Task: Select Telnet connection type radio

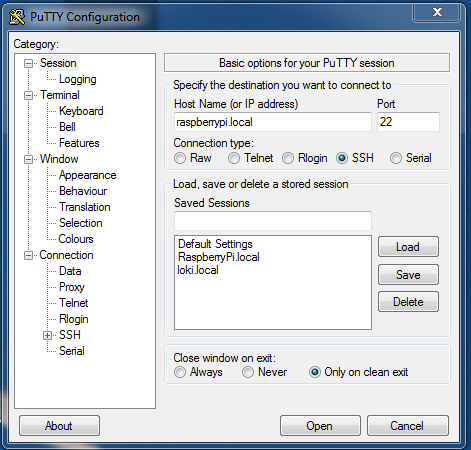Action: 234,158
